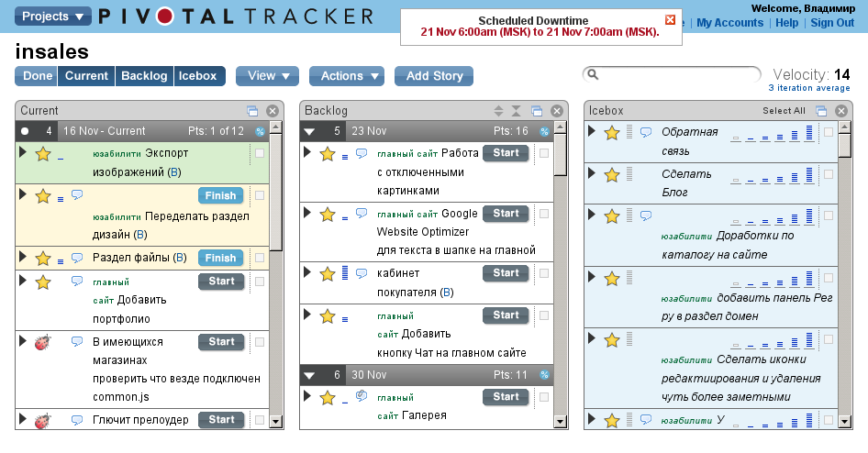Start the Добавить портфолио story
The image size is (868, 453).
click(221, 281)
